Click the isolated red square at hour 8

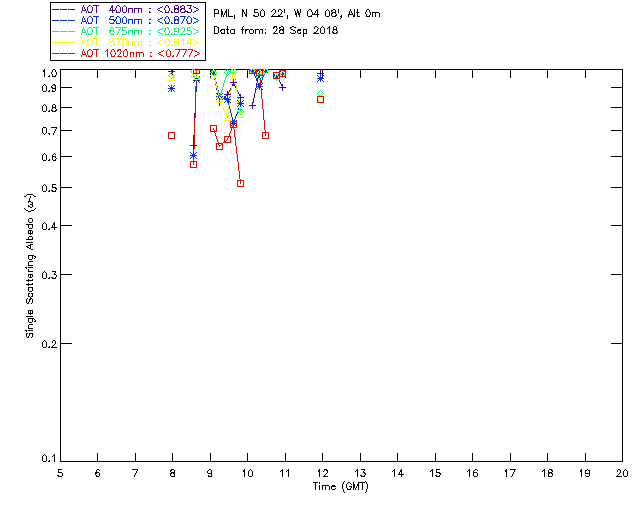(x=171, y=135)
